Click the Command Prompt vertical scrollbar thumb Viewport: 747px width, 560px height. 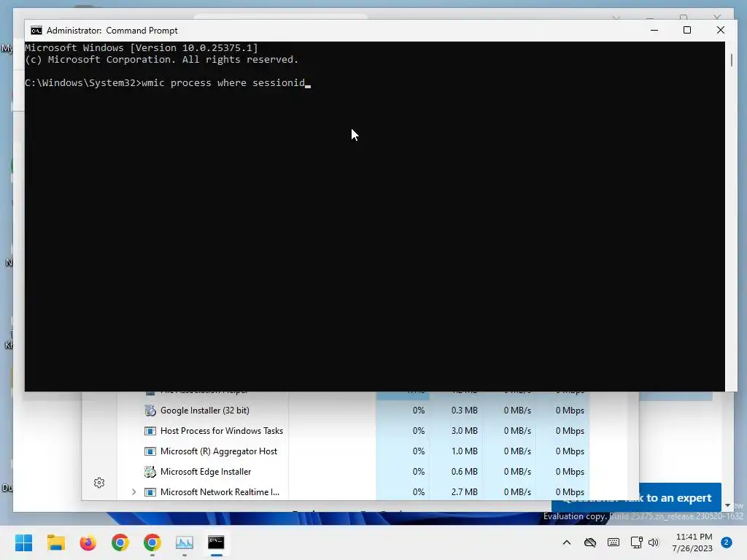click(731, 61)
